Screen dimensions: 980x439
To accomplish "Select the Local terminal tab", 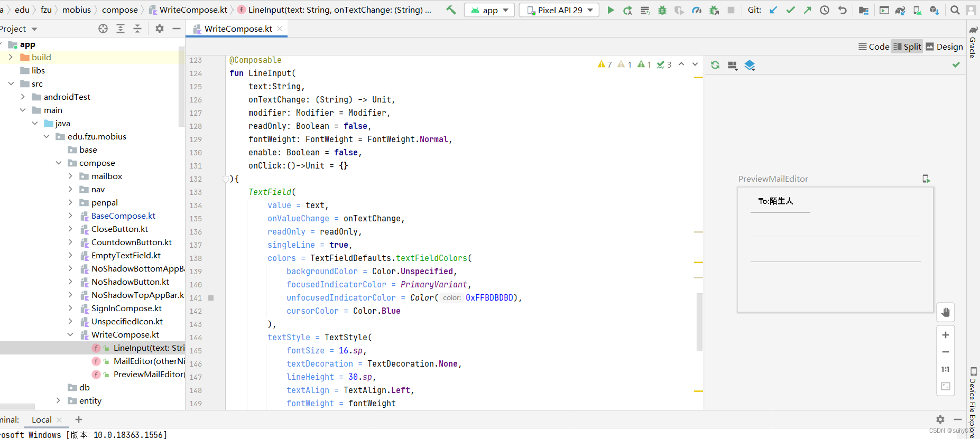I will click(42, 419).
